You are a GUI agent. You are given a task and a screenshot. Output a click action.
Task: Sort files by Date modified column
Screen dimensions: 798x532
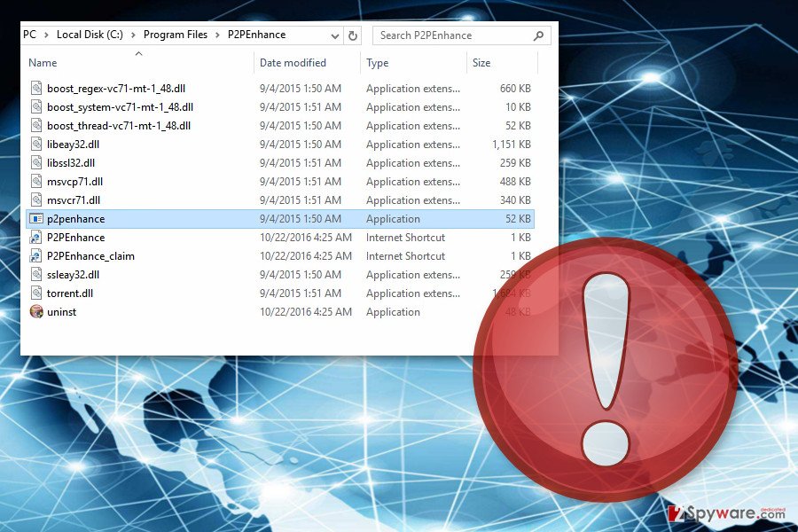293,62
